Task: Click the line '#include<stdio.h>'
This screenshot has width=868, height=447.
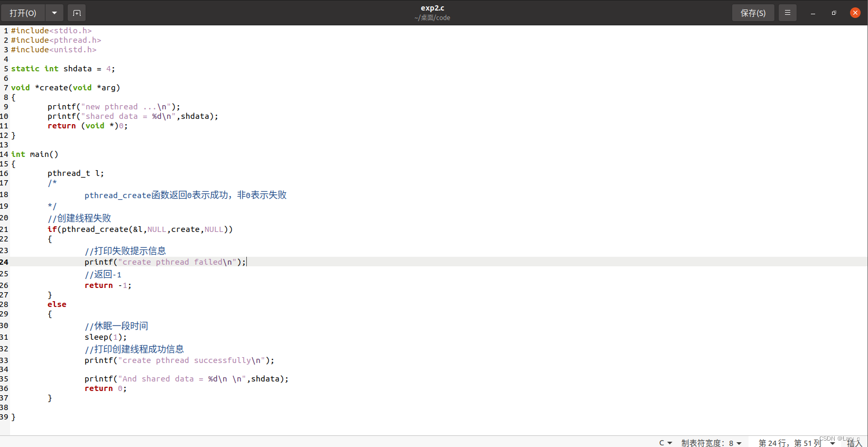Action: point(51,31)
